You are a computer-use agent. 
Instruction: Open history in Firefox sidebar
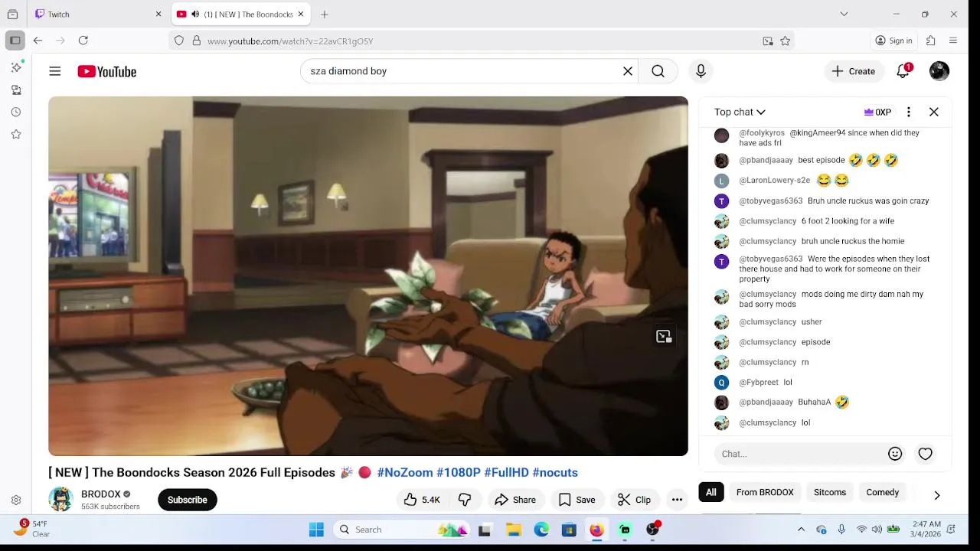(16, 112)
